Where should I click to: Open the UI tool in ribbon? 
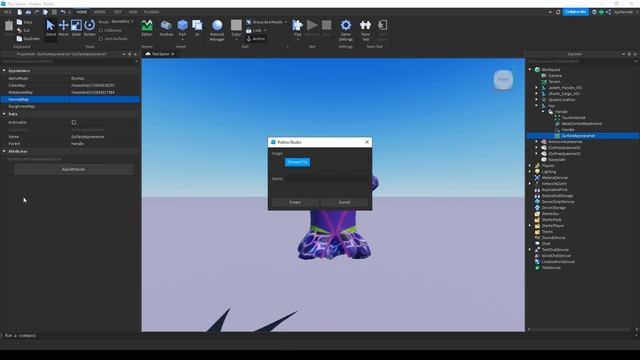(197, 28)
